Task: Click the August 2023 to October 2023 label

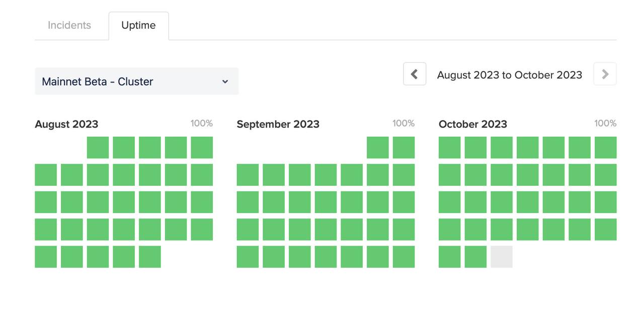Action: [509, 75]
